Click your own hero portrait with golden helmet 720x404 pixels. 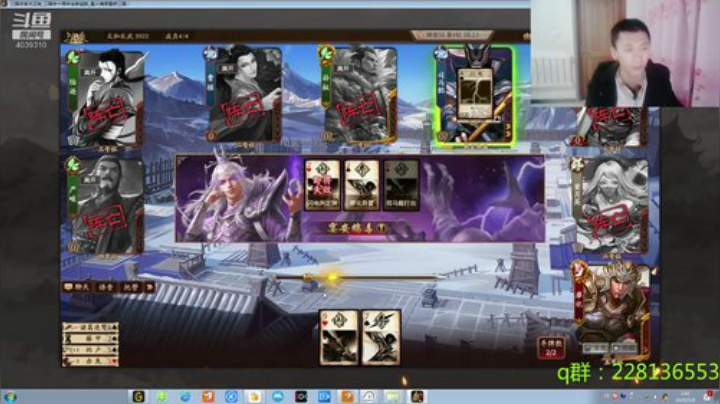612,309
